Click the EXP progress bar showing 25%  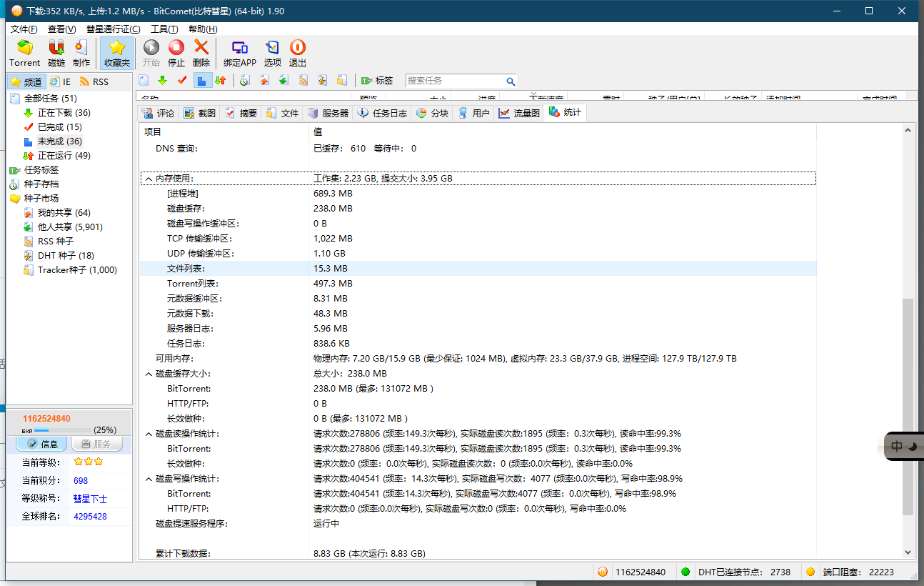click(63, 430)
